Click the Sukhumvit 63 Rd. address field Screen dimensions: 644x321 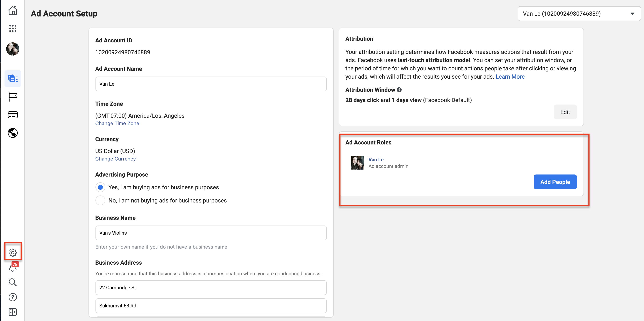211,306
